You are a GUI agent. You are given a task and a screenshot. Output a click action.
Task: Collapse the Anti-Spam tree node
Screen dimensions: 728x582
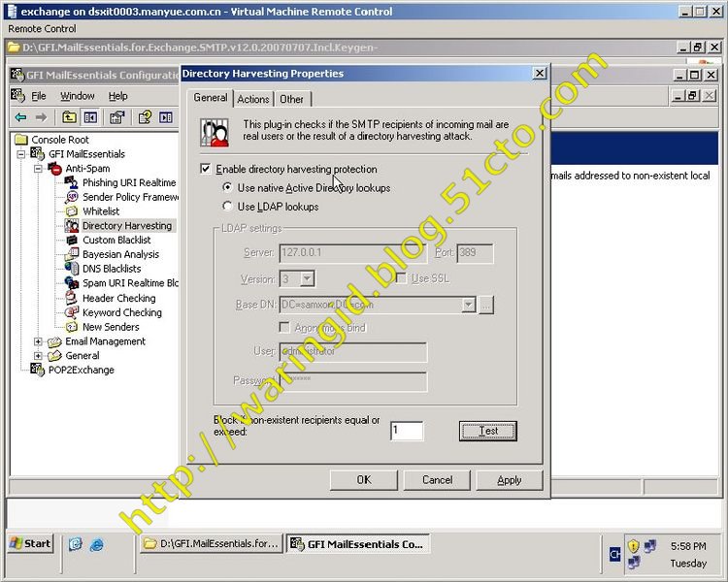click(x=38, y=169)
